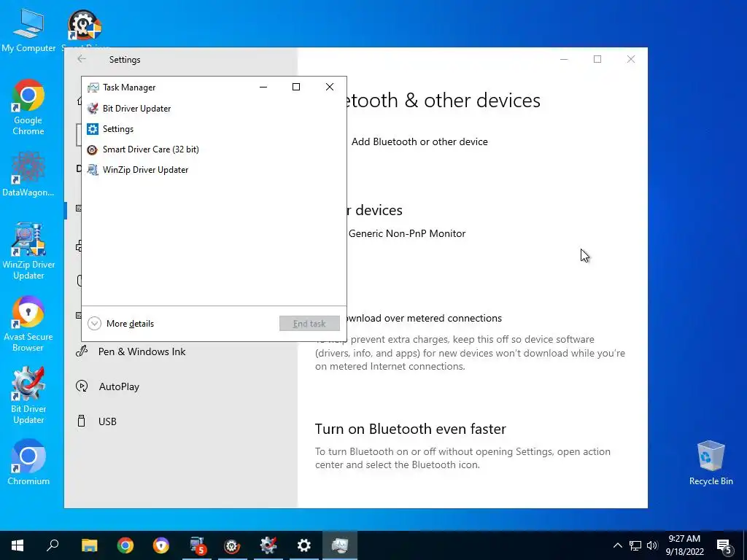Click the End task button
The width and height of the screenshot is (747, 560).
pos(309,324)
